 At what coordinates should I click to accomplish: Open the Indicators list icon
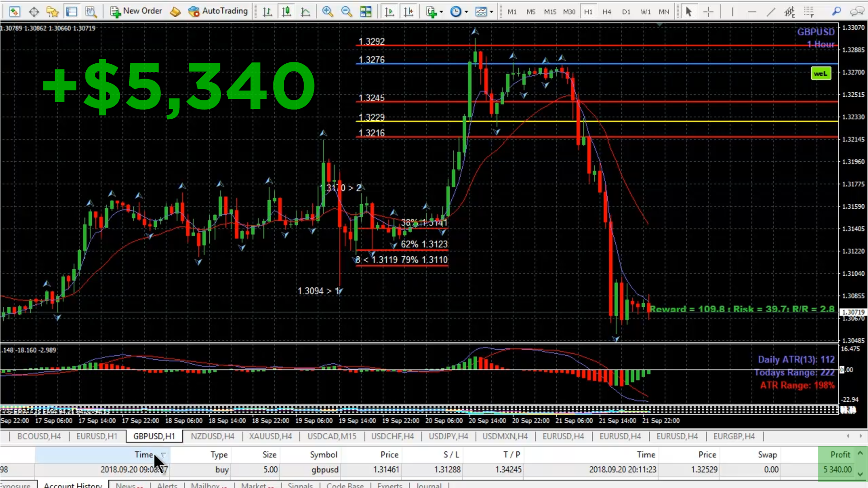coord(431,11)
